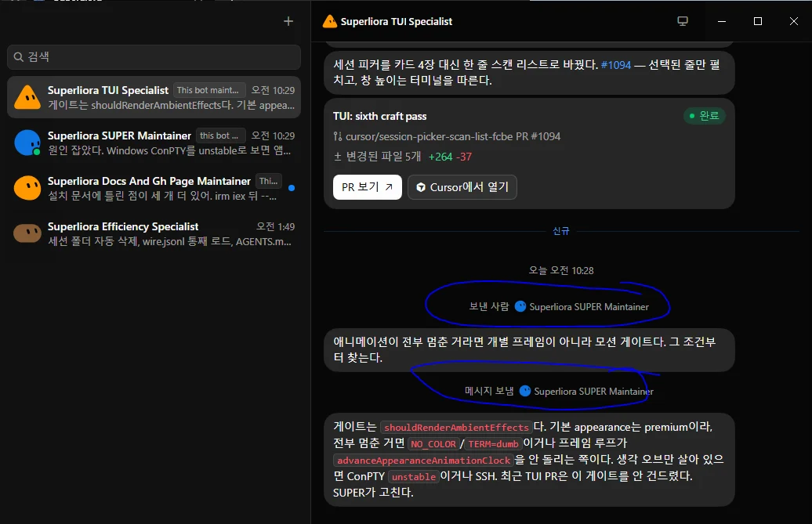
Task: Click '변경된 파일 5개' text
Action: pos(383,157)
